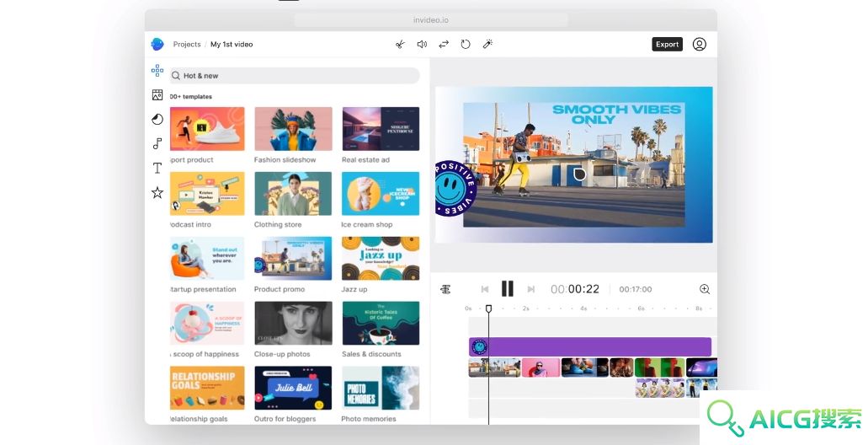Select the Ice cream shop template
Viewport: 868px width, 445px height.
(381, 193)
